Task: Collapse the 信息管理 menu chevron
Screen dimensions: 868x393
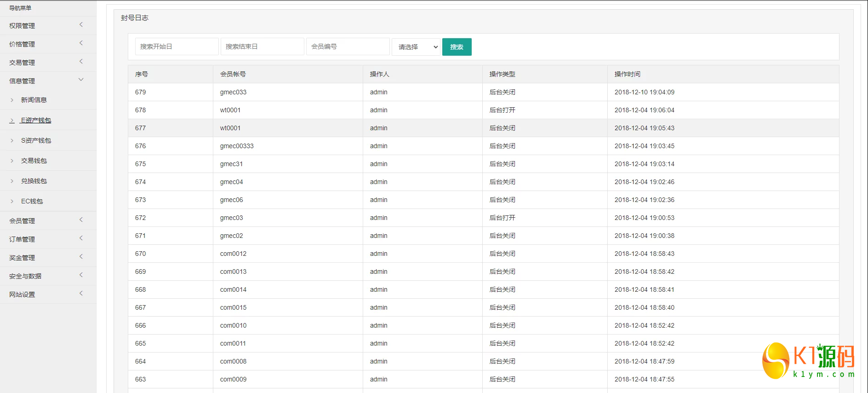Action: (81, 80)
